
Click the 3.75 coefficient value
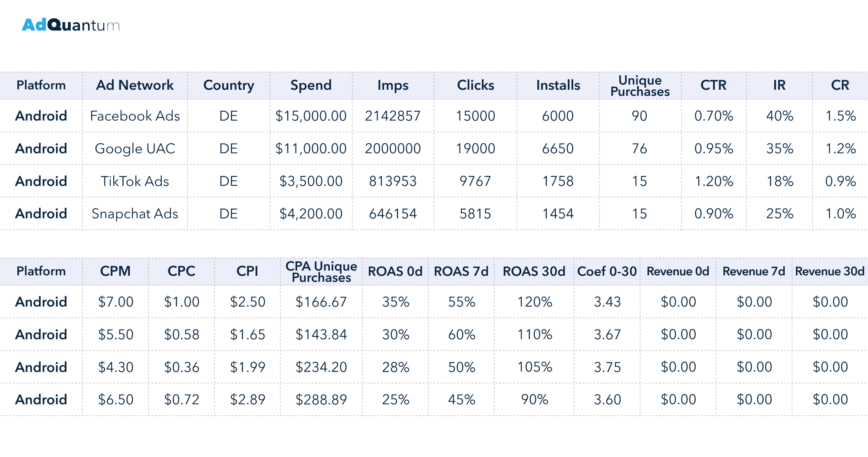(x=607, y=367)
